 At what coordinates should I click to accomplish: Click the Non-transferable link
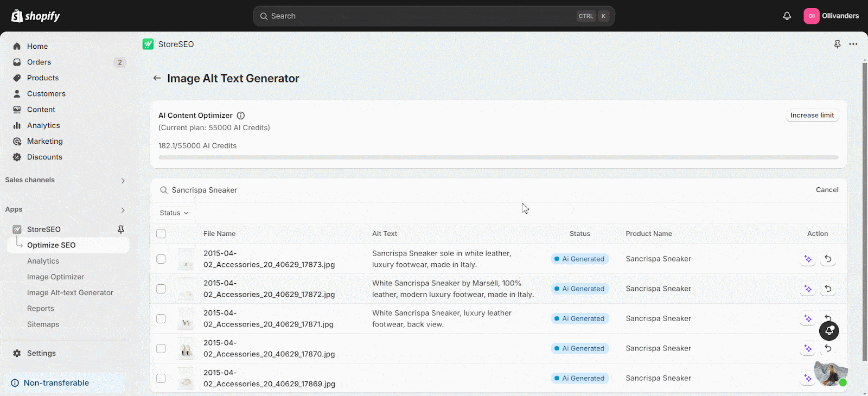point(56,383)
